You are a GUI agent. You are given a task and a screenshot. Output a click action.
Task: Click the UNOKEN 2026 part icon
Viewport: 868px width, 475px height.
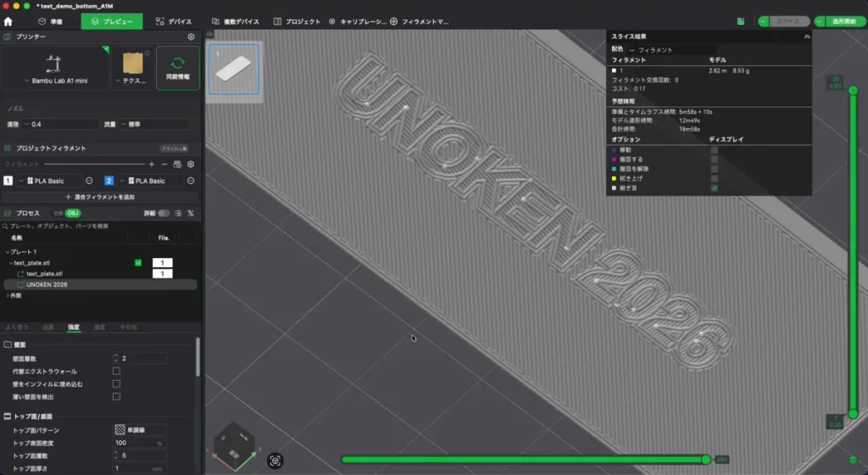click(21, 284)
